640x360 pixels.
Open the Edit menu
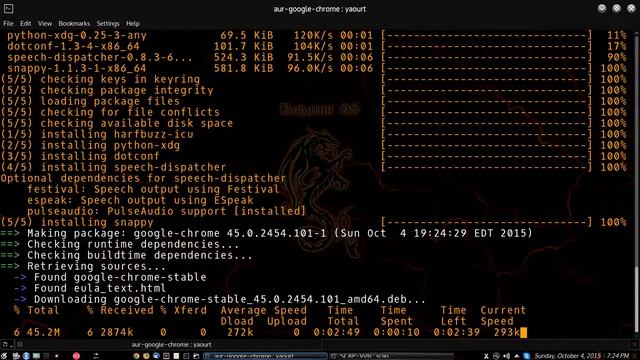[x=25, y=24]
